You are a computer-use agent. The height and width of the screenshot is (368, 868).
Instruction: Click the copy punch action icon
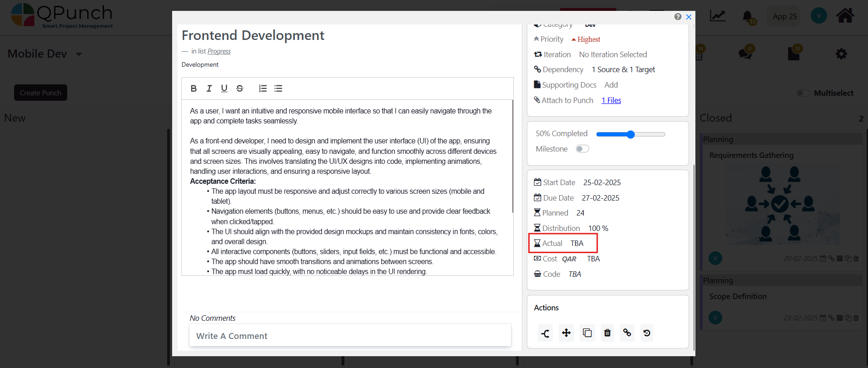pos(587,333)
